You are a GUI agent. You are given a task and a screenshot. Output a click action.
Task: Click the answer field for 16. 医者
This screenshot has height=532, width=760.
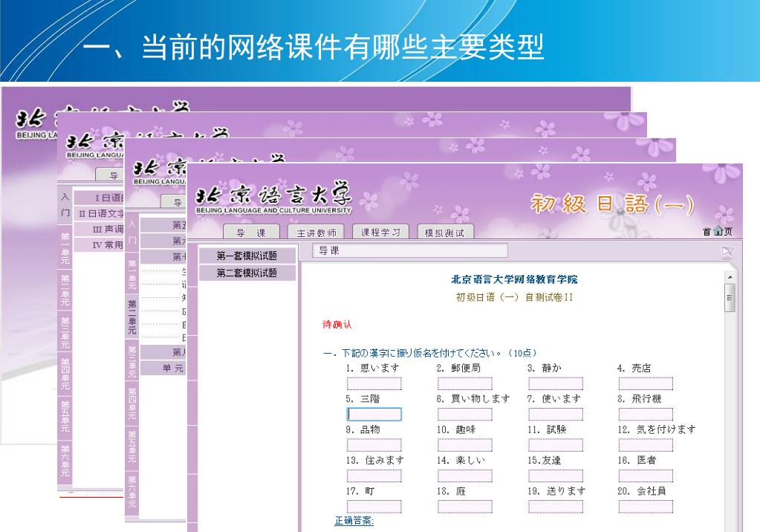646,476
